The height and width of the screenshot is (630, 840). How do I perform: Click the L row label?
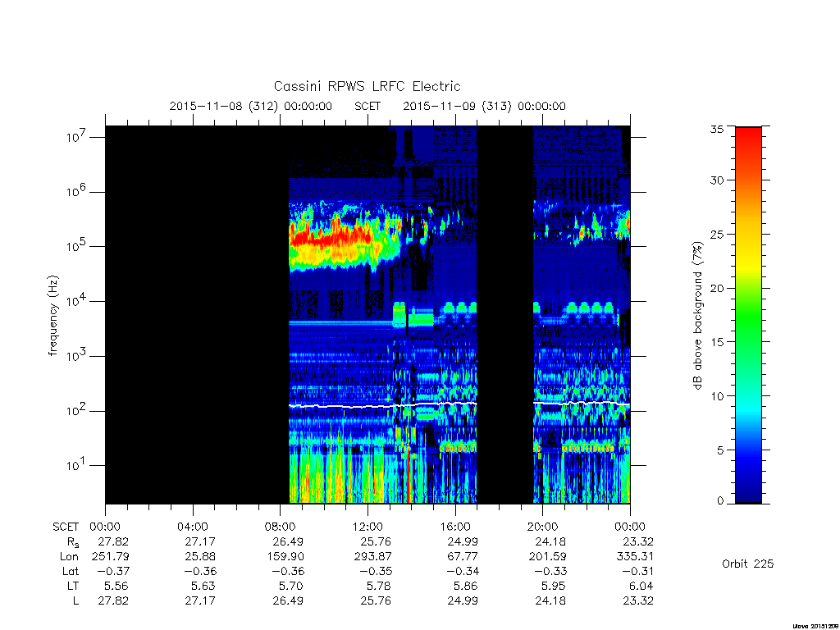click(x=75, y=600)
